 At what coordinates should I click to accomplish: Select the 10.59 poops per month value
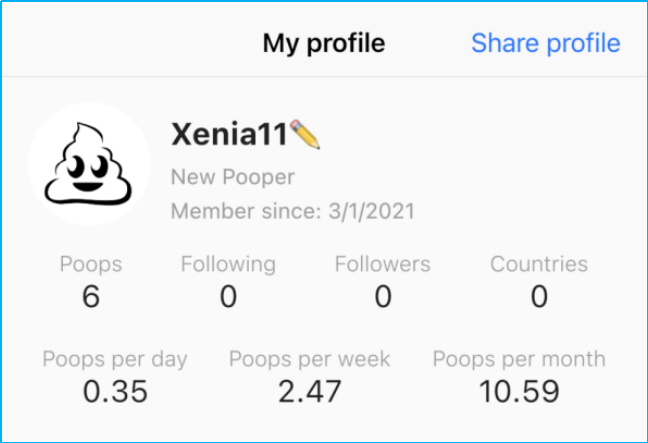[519, 391]
